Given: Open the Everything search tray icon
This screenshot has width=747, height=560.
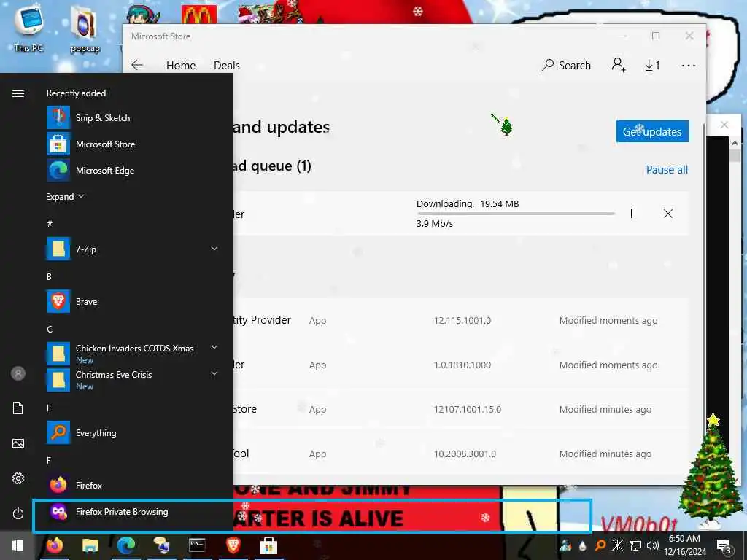Looking at the screenshot, I should (600, 545).
